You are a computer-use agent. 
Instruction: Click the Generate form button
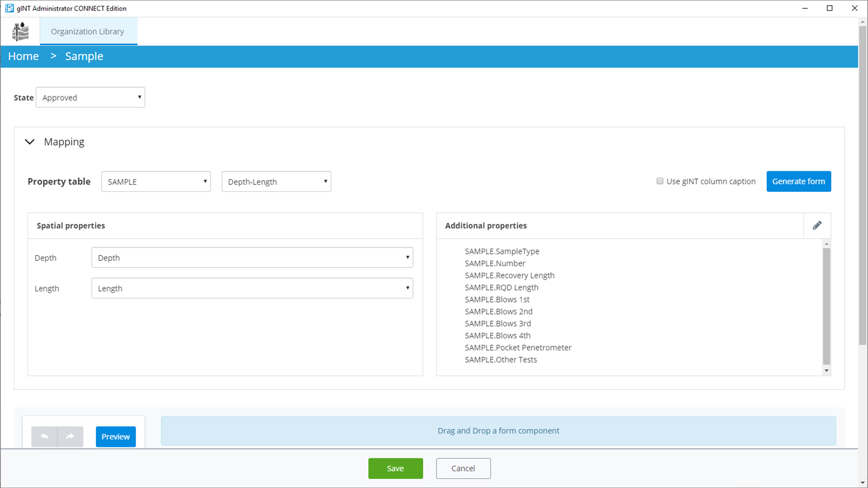(x=798, y=181)
